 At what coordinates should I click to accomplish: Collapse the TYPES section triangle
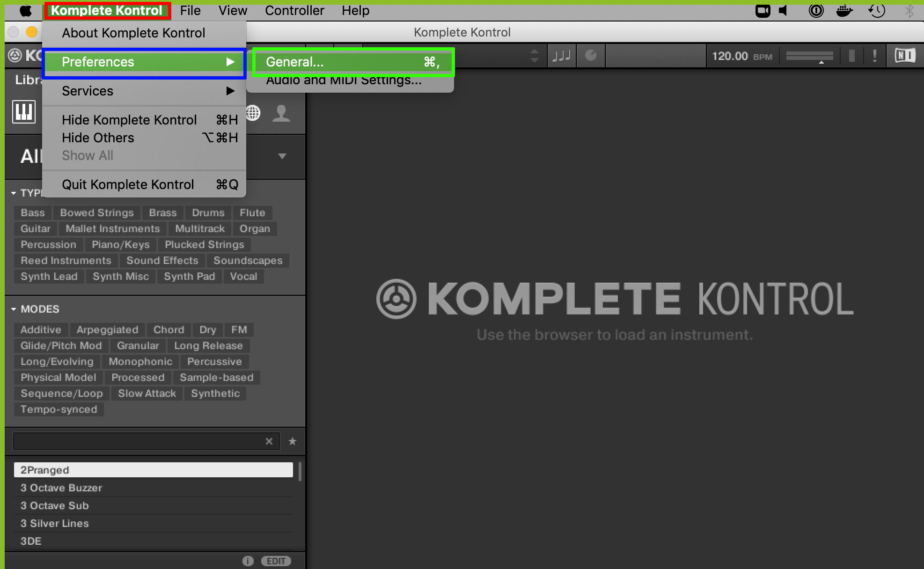14,193
